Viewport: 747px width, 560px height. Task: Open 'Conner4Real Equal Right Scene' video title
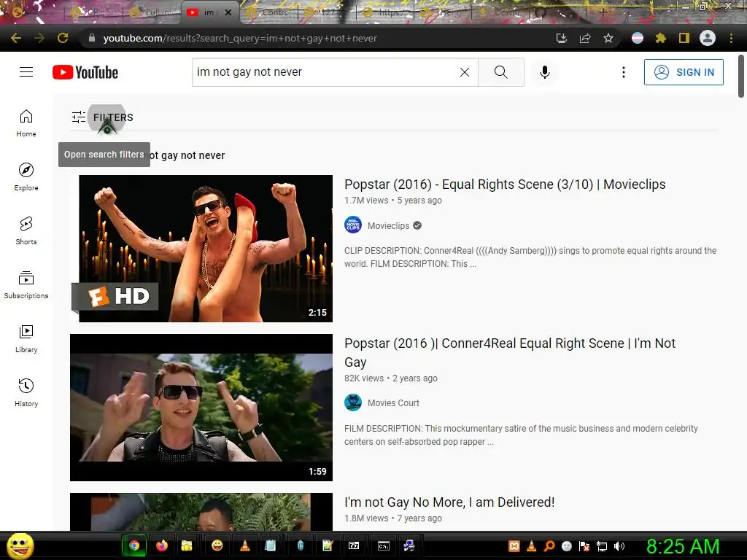(x=510, y=352)
